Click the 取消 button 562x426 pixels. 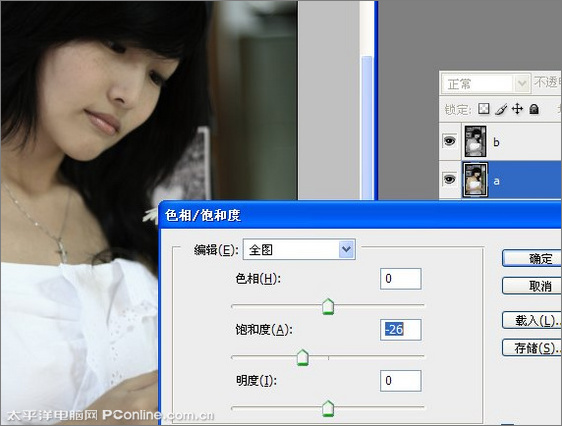point(532,286)
